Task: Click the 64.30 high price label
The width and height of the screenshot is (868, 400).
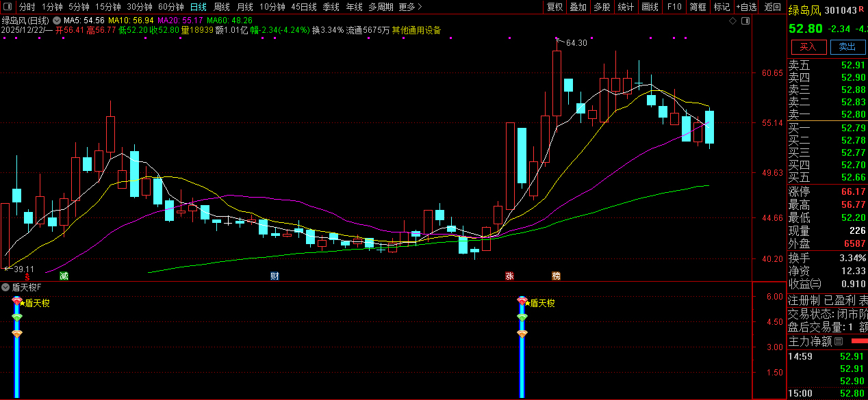Action: coord(576,43)
